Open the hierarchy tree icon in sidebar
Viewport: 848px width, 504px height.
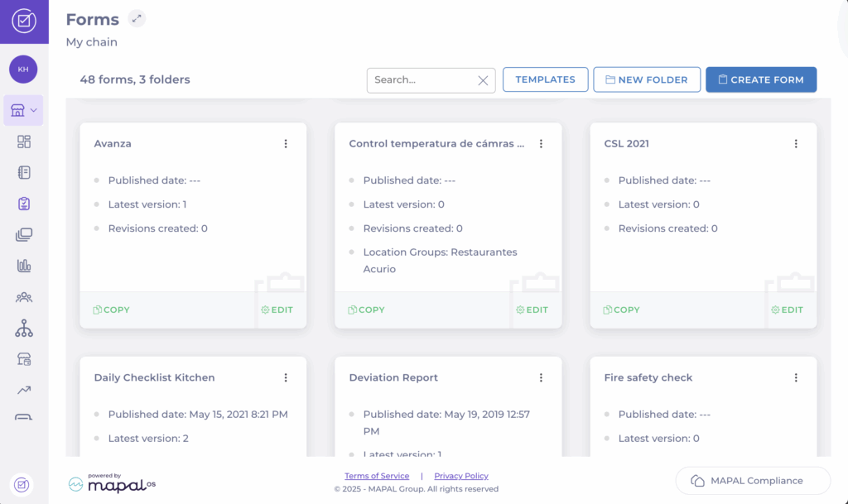[x=24, y=329]
